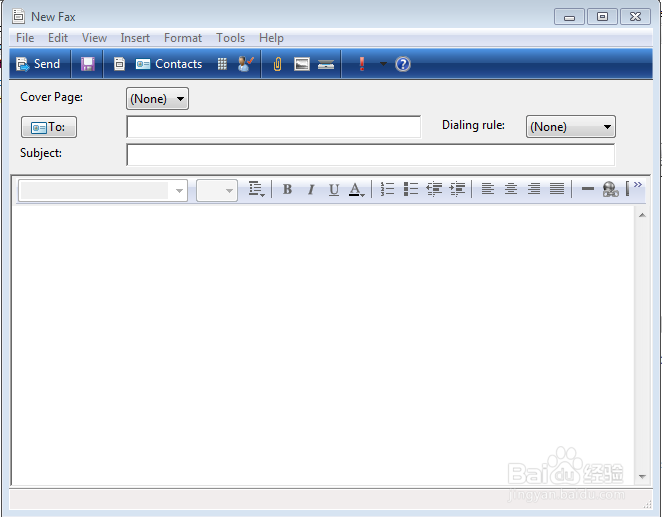Screen dimensions: 662x517
Task: Open the Help menu
Action: click(271, 38)
